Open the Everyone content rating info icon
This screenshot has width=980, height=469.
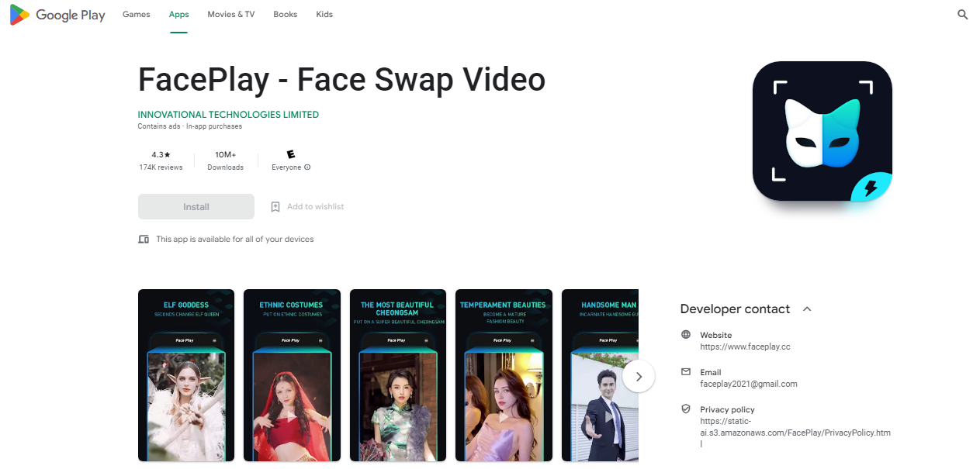[x=306, y=166]
